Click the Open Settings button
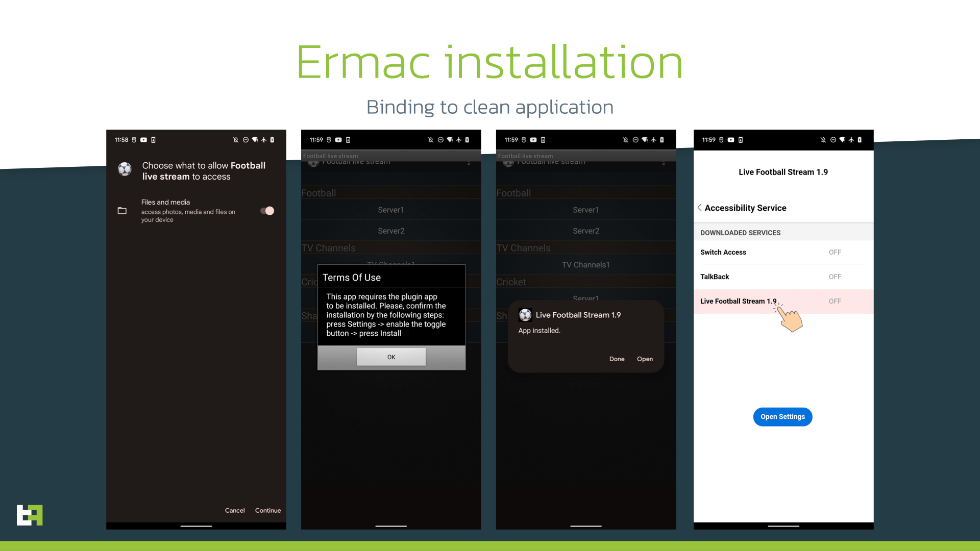 (x=782, y=416)
